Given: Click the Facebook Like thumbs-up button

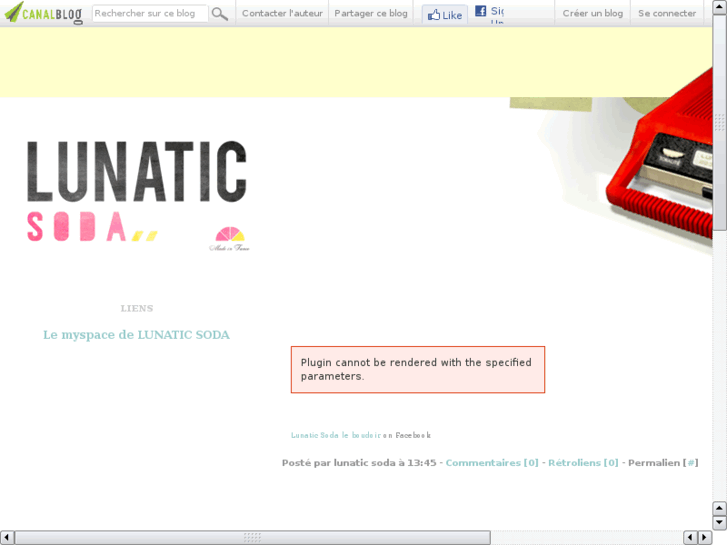Looking at the screenshot, I should coord(445,15).
